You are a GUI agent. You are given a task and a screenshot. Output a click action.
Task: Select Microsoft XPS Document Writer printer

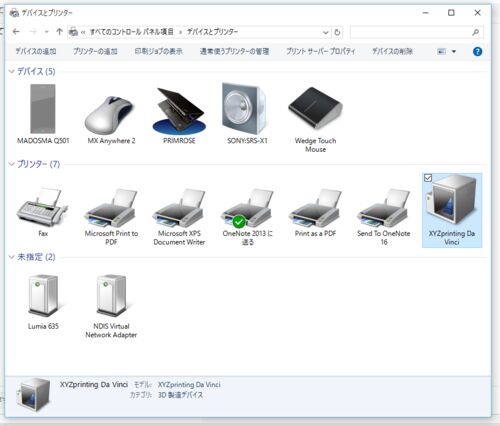point(179,217)
